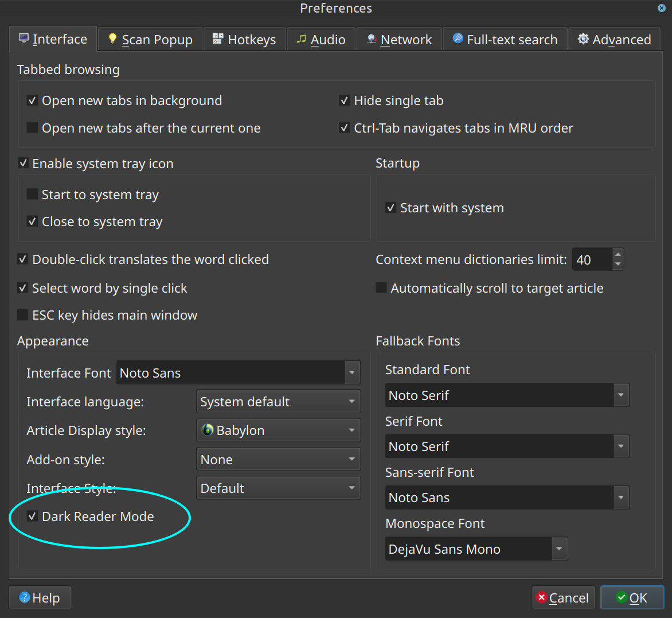Click the keyboard icon on Hotkeys tab
Viewport: 672px width, 618px height.
pos(217,38)
